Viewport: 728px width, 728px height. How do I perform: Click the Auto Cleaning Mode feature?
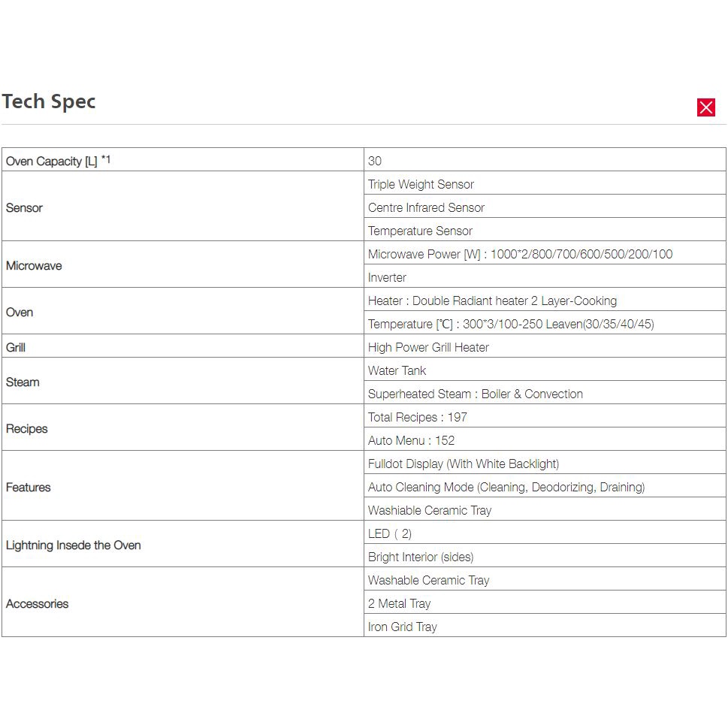(x=506, y=487)
